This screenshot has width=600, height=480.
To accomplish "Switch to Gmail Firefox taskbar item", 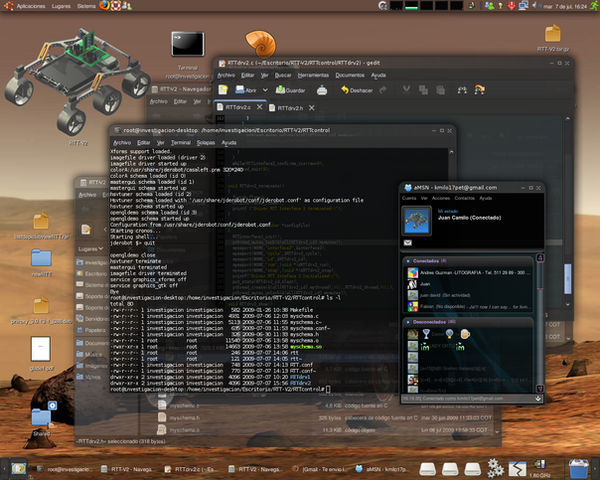I will [x=318, y=469].
